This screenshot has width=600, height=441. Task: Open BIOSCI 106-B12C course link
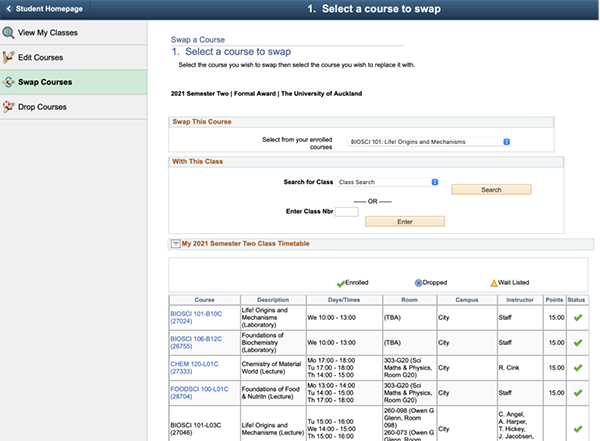pyautogui.click(x=196, y=343)
